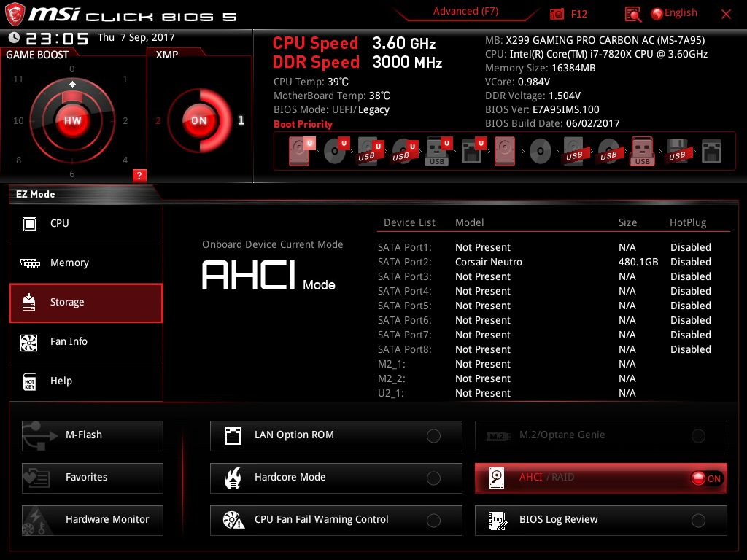Switch to Advanced (F7) mode
This screenshot has height=560, width=747.
click(x=465, y=11)
